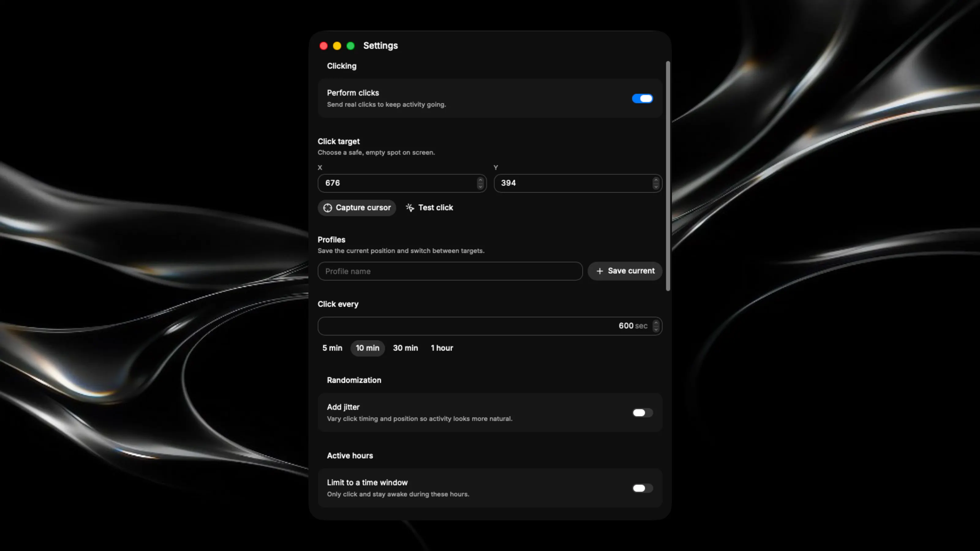980x551 pixels.
Task: Minimize Settings window with yellow button
Action: point(337,46)
